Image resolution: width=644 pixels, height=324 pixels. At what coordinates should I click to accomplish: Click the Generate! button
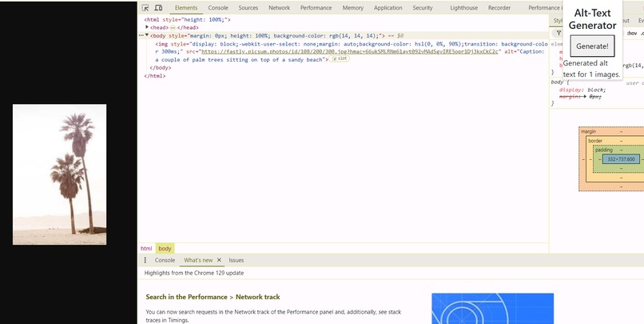592,46
